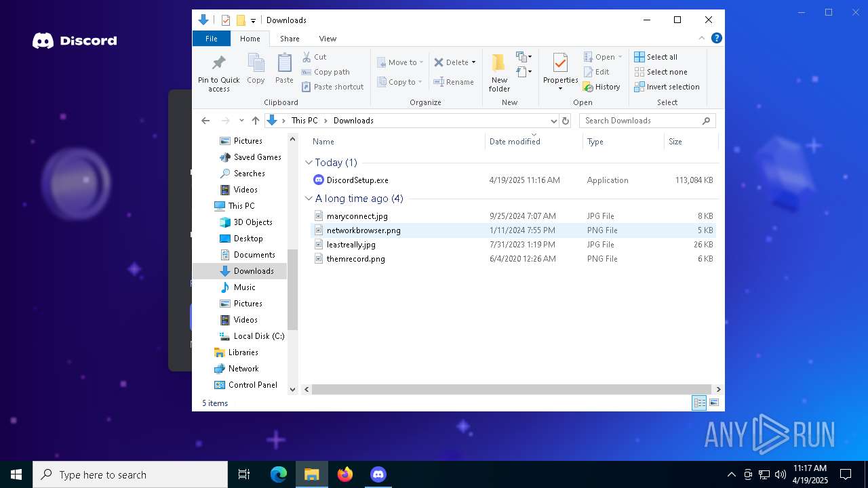Collapse the Today group
This screenshot has height=488, width=868.
(x=309, y=163)
